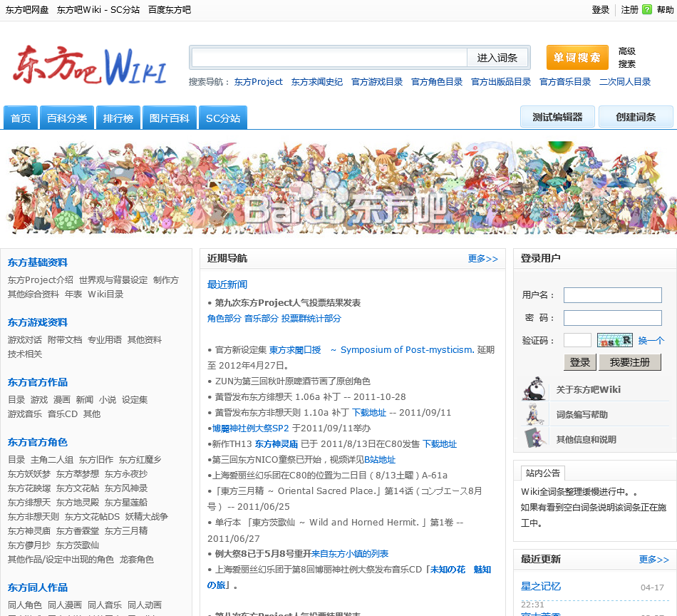Open 音乐部分 poll results link

tap(262, 319)
